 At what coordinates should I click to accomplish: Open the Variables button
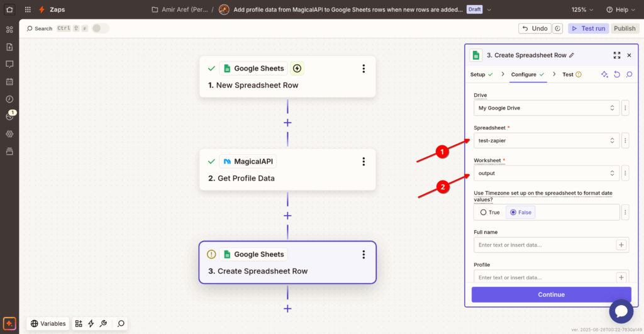(x=48, y=323)
